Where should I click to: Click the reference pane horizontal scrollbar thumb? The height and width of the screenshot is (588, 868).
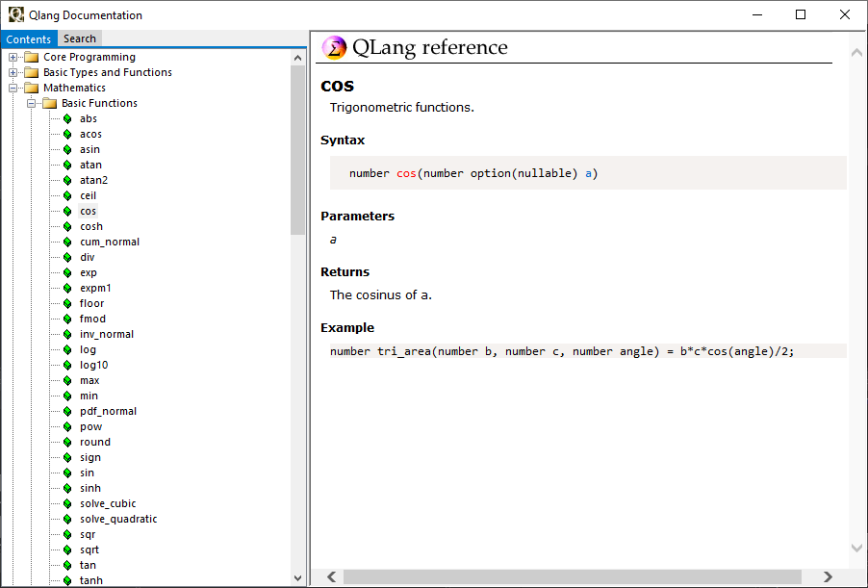573,576
